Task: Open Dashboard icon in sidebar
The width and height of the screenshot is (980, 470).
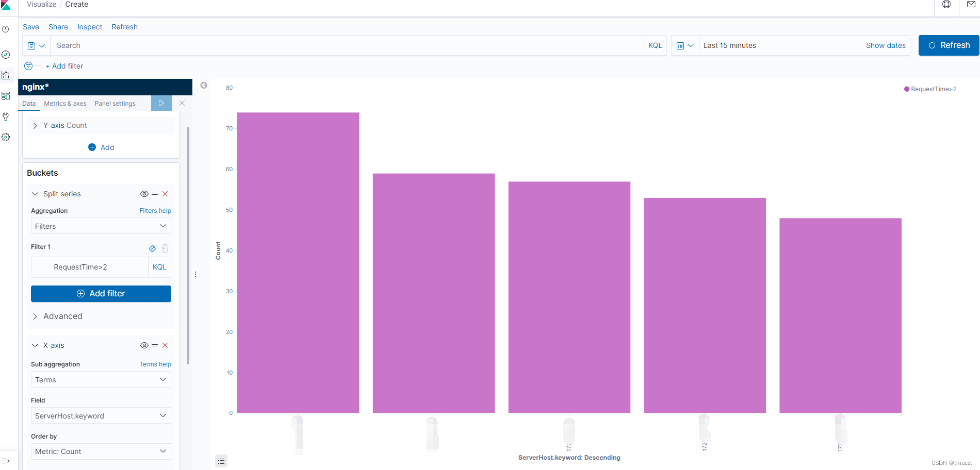Action: (x=6, y=96)
